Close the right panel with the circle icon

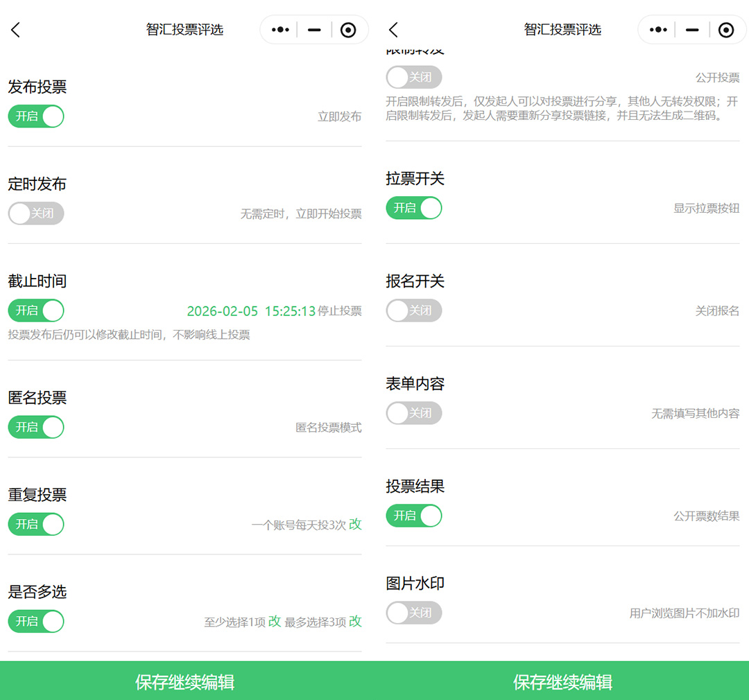point(725,30)
